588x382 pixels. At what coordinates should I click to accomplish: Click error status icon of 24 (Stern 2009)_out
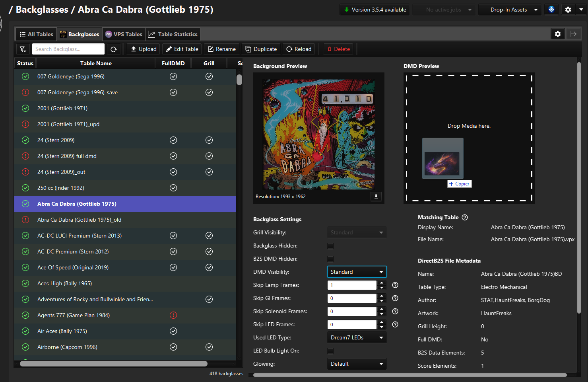pyautogui.click(x=25, y=172)
